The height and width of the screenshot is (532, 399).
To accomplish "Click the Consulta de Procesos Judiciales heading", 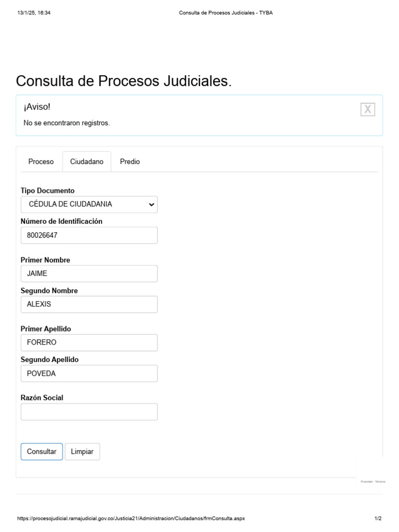I will coord(124,81).
